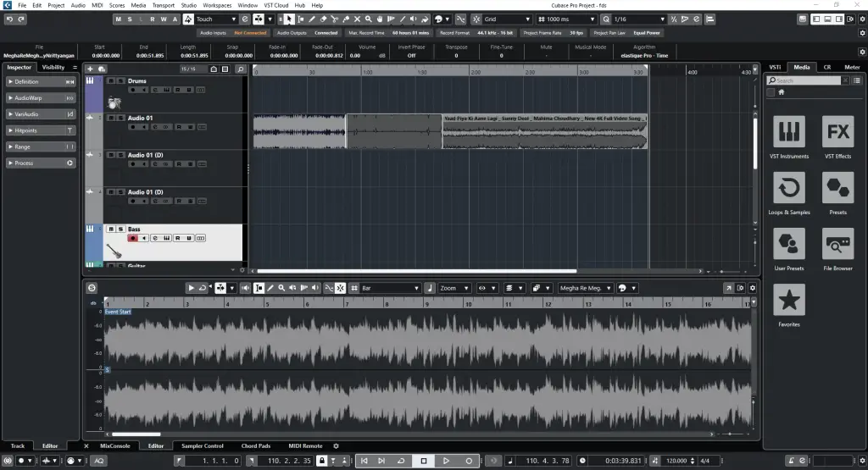
Task: Disable record enable on the Bass track
Action: coord(132,239)
